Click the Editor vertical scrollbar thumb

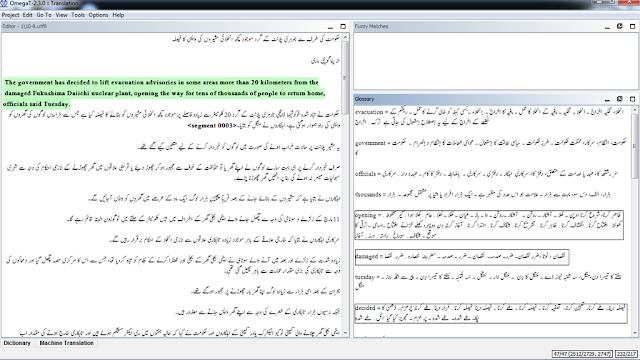click(345, 78)
